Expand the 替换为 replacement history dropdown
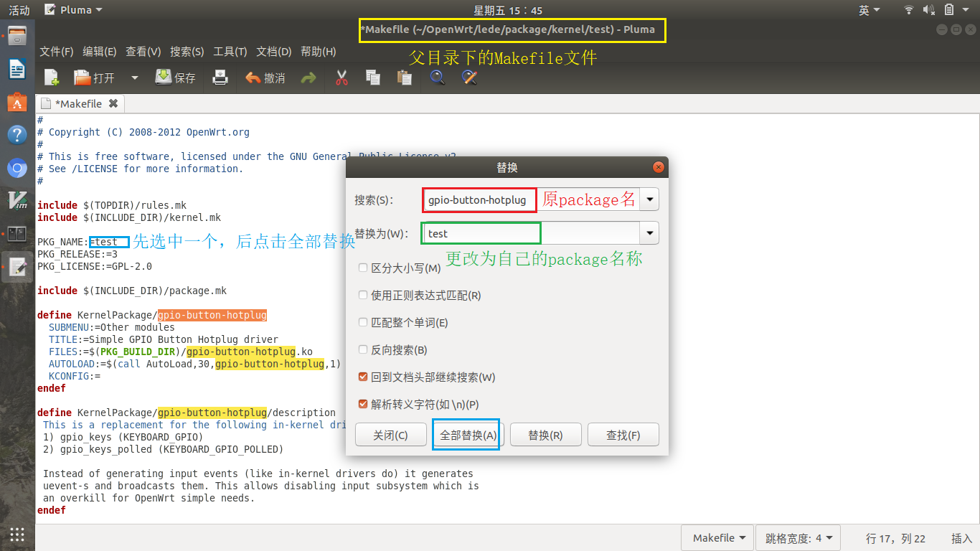 pyautogui.click(x=649, y=232)
